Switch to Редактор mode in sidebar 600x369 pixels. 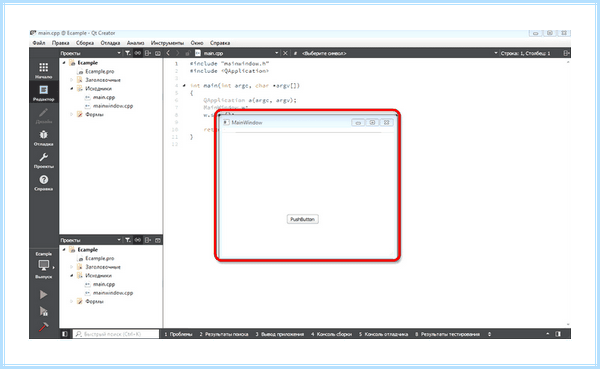(x=44, y=93)
